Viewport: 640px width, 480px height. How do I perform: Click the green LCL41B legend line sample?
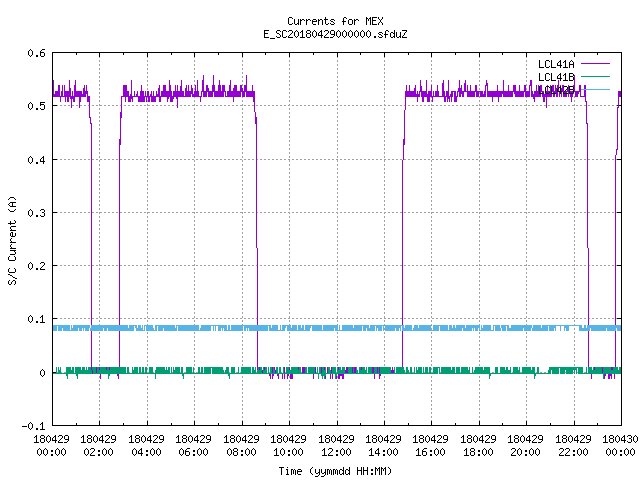[595, 76]
